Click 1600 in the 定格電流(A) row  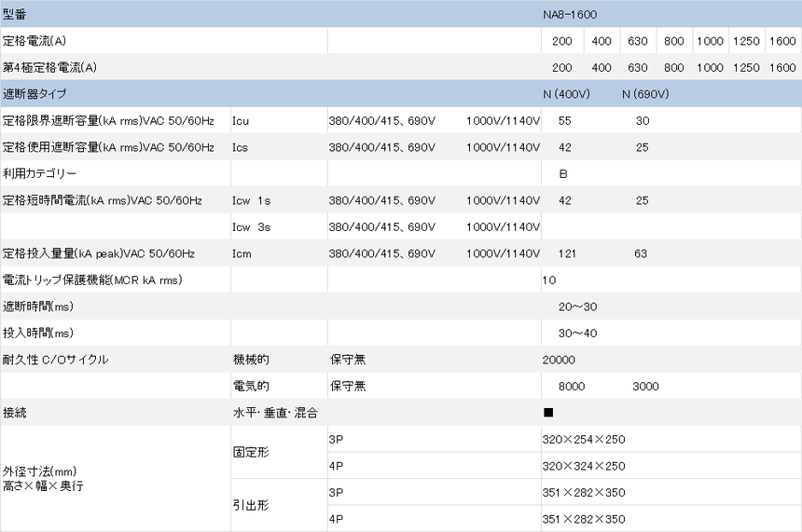(x=781, y=42)
